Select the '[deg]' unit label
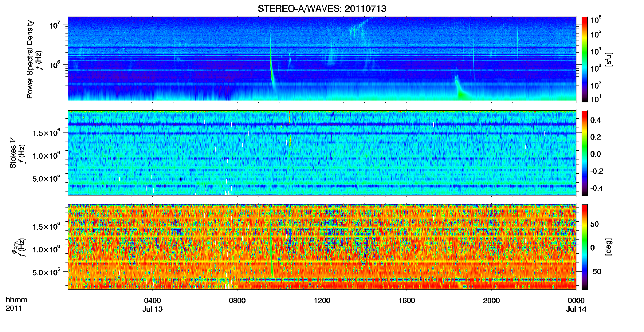 point(608,247)
